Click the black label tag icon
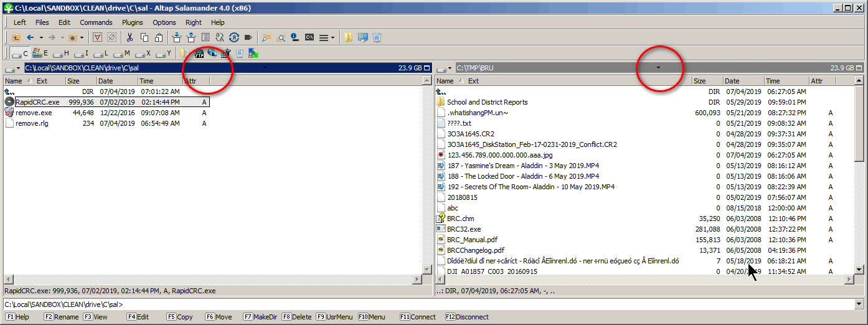The image size is (868, 325). [248, 37]
